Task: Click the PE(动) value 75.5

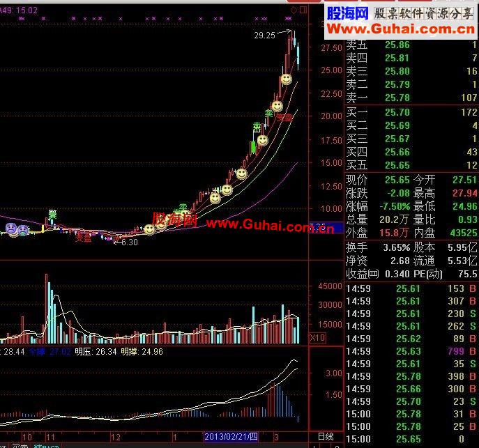Action: 468,274
